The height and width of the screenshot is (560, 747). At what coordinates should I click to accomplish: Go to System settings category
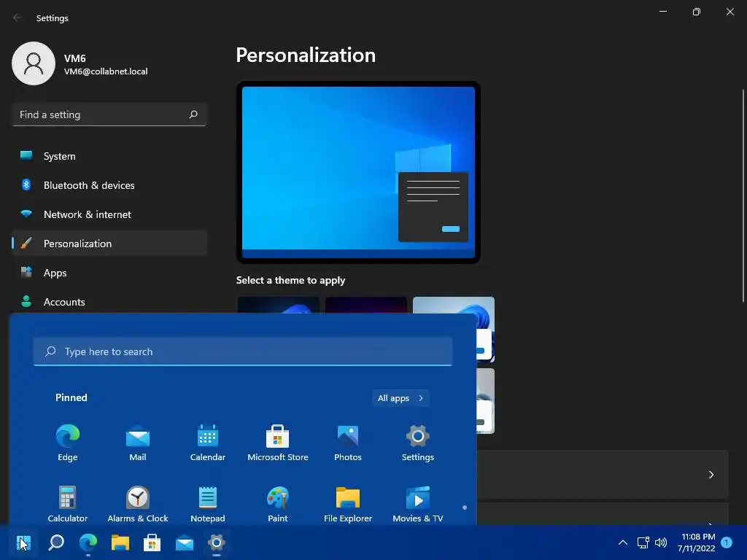(109, 156)
